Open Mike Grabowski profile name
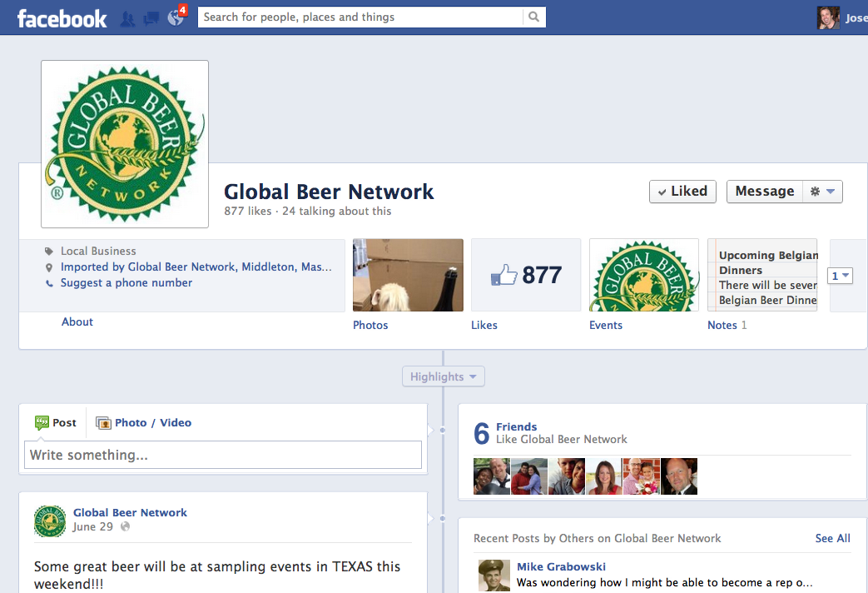This screenshot has height=593, width=868. click(x=561, y=566)
